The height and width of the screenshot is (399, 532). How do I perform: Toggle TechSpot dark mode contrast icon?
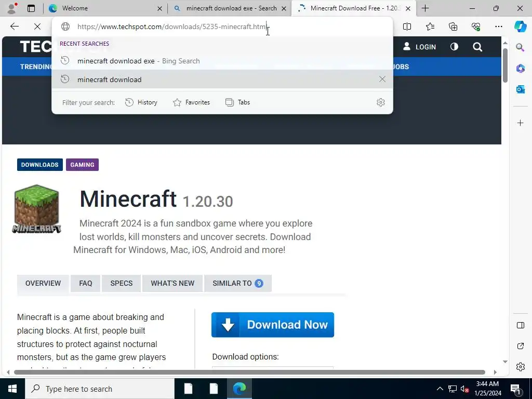454,47
